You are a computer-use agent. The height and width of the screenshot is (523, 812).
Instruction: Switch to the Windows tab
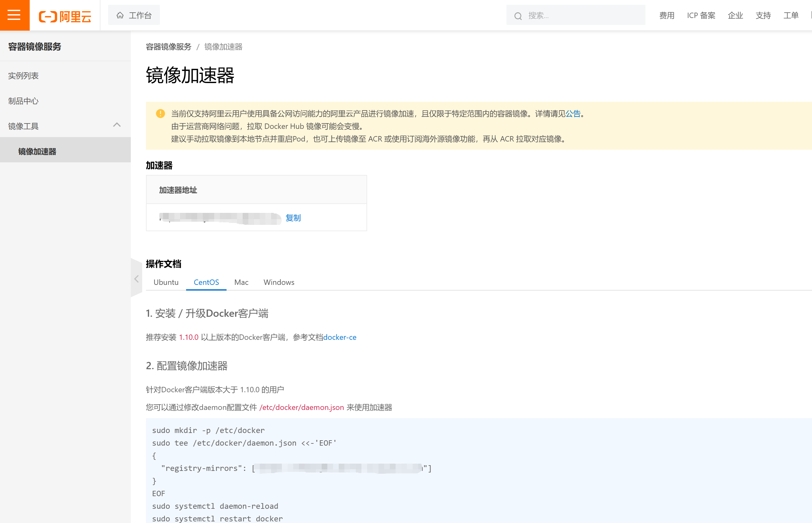point(279,282)
